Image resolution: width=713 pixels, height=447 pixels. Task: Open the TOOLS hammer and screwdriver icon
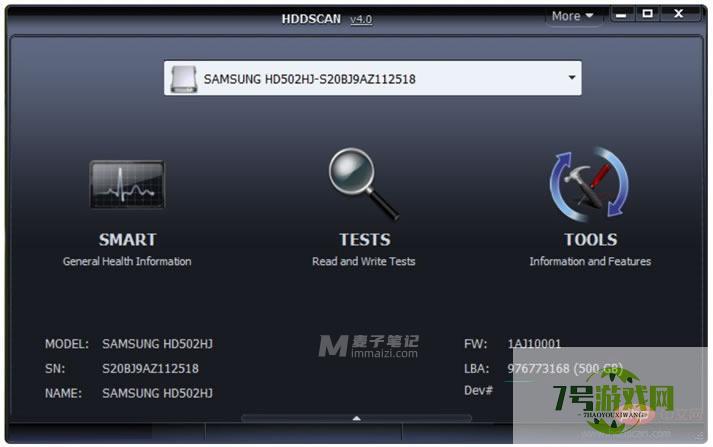589,184
